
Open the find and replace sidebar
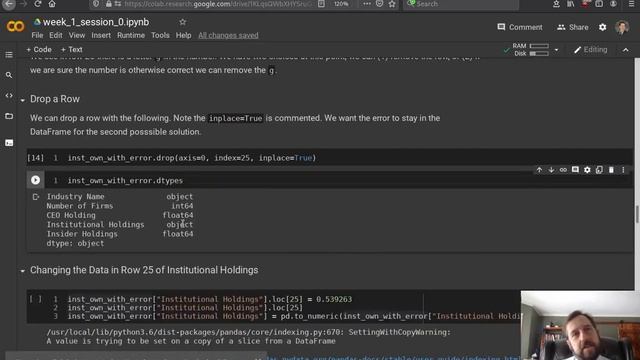(9, 75)
